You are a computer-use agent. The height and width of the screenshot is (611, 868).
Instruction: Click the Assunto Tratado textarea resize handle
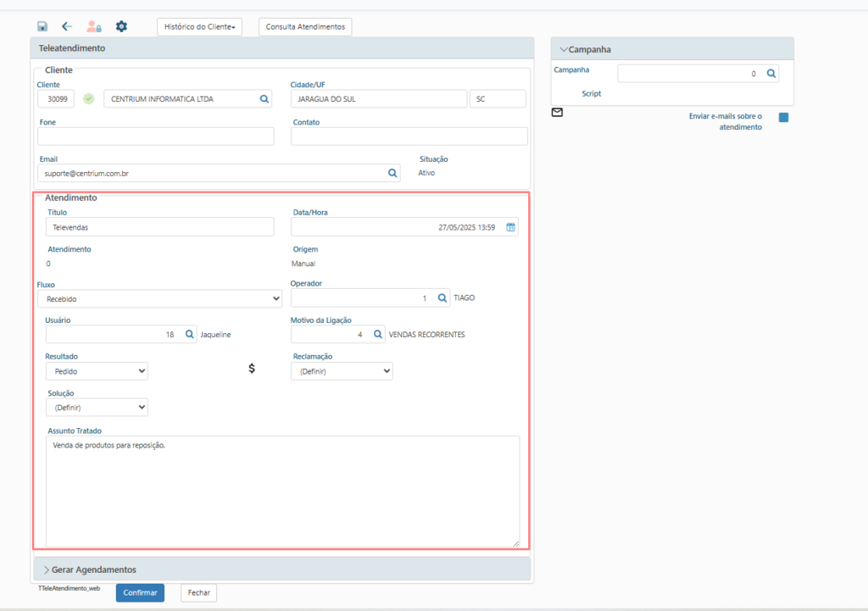[516, 543]
